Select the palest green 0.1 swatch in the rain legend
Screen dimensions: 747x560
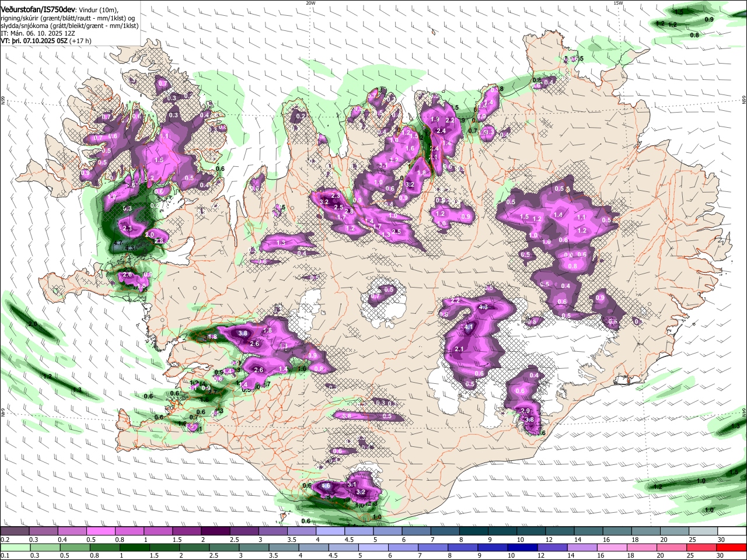point(15,548)
